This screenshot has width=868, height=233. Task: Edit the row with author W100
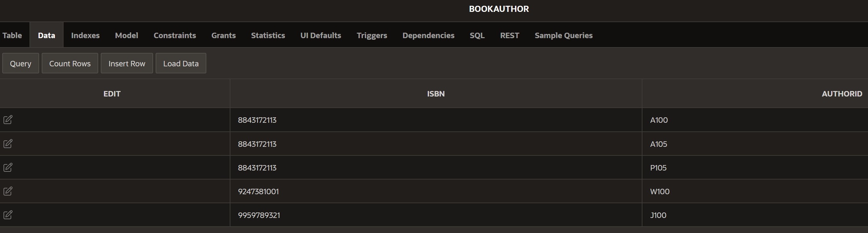tap(8, 191)
